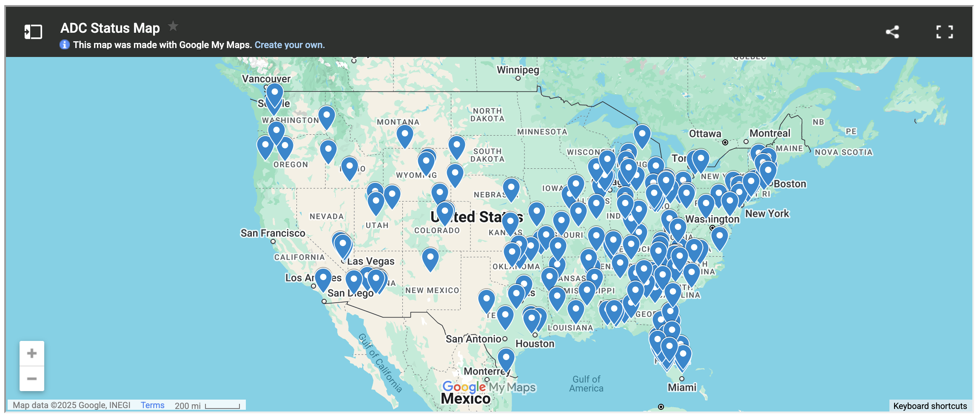Click the San Antonio city label
This screenshot has height=420, width=980.
[x=473, y=339]
